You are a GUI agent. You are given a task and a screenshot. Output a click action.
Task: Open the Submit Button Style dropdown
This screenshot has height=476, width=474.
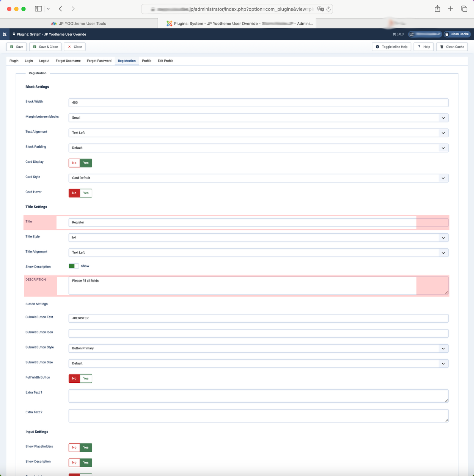click(x=258, y=348)
